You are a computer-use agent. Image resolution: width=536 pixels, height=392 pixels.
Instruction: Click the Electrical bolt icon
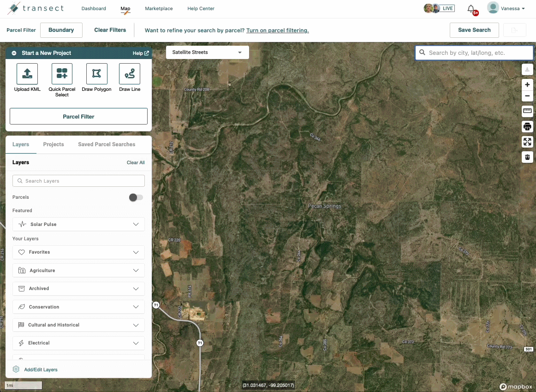(21, 343)
